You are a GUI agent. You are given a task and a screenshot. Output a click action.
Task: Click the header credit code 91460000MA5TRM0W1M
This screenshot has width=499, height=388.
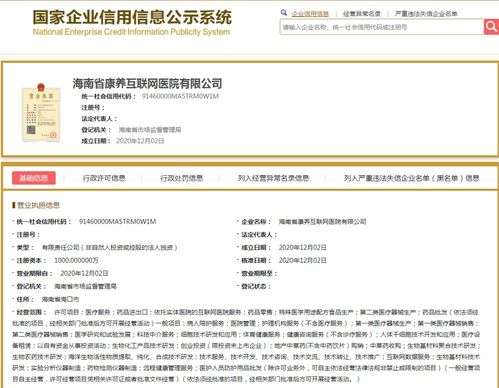180,96
